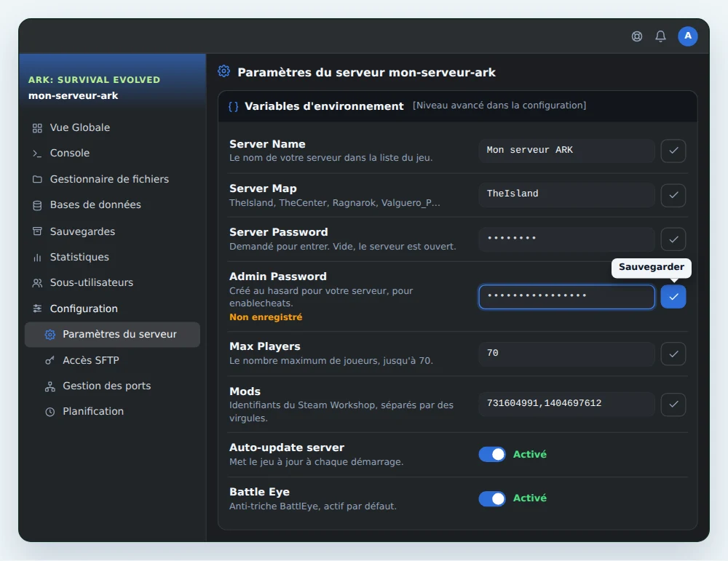The image size is (728, 561).
Task: Click the curly braces icon by Variables d'environnement
Action: click(234, 107)
